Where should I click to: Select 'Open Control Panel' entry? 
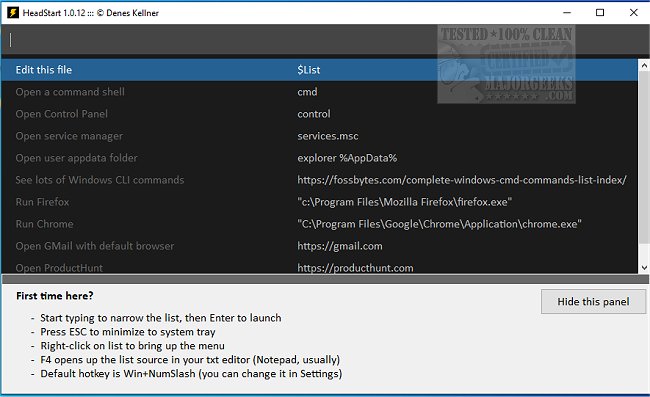(320, 114)
